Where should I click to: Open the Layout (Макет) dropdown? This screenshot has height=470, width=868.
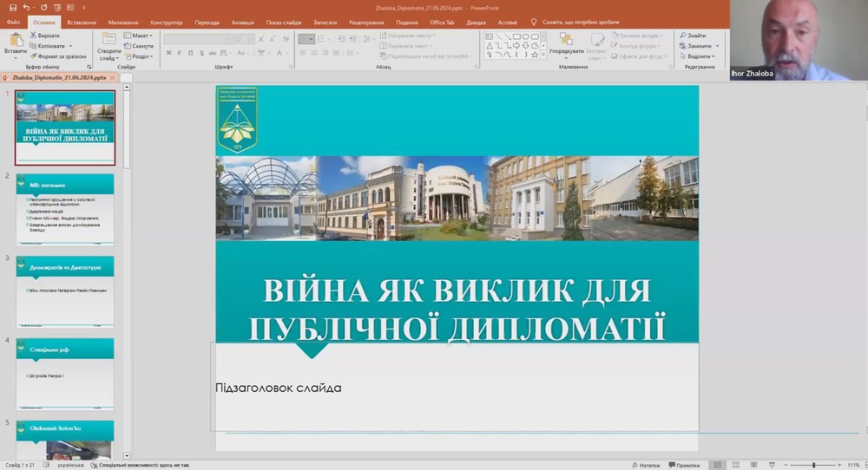click(x=138, y=36)
